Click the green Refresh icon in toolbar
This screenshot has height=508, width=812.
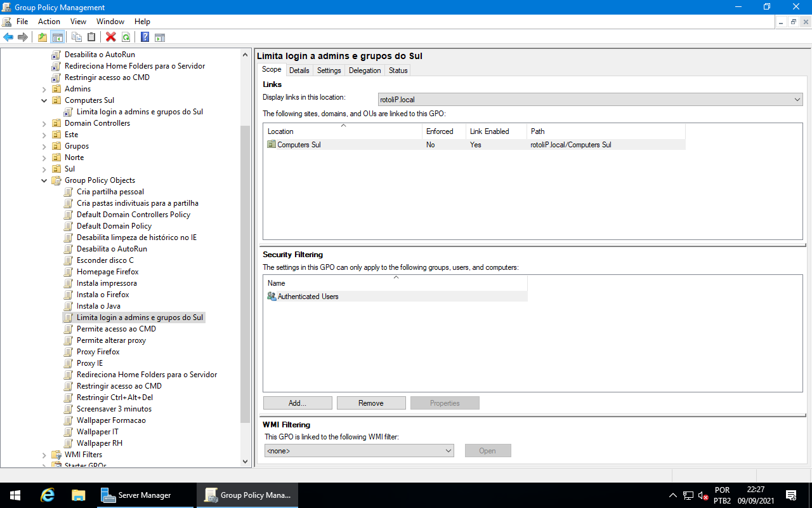click(126, 37)
